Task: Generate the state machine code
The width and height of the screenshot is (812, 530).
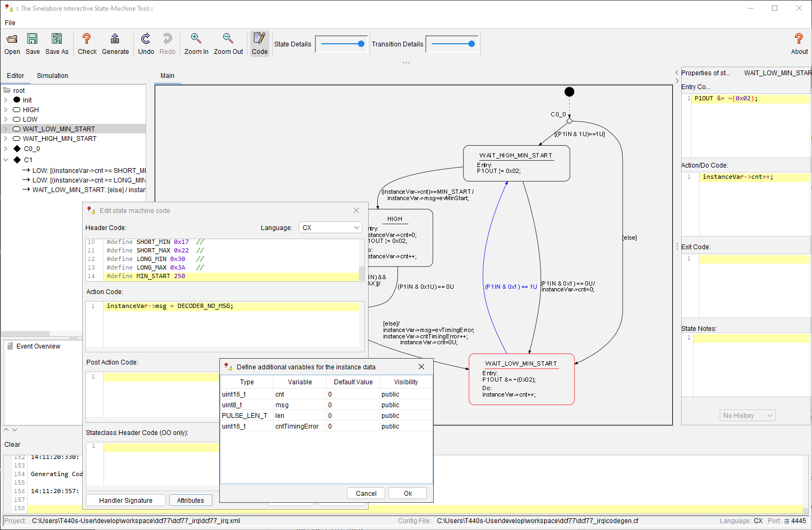Action: [x=115, y=43]
